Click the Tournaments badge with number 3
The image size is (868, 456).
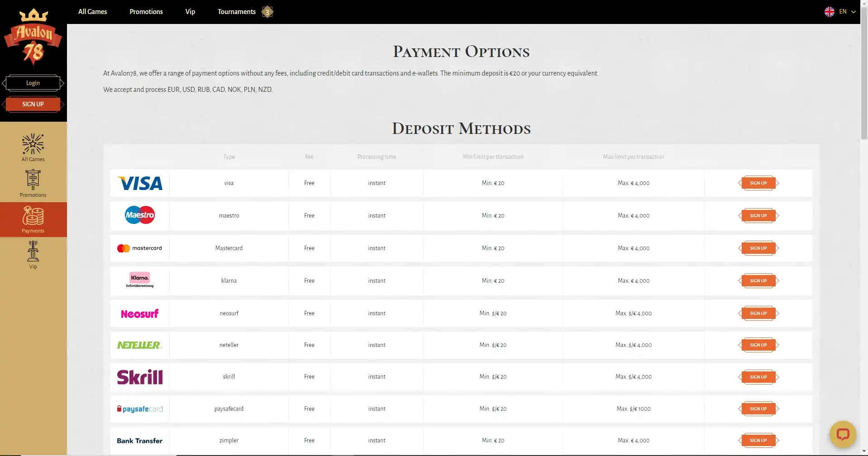267,12
